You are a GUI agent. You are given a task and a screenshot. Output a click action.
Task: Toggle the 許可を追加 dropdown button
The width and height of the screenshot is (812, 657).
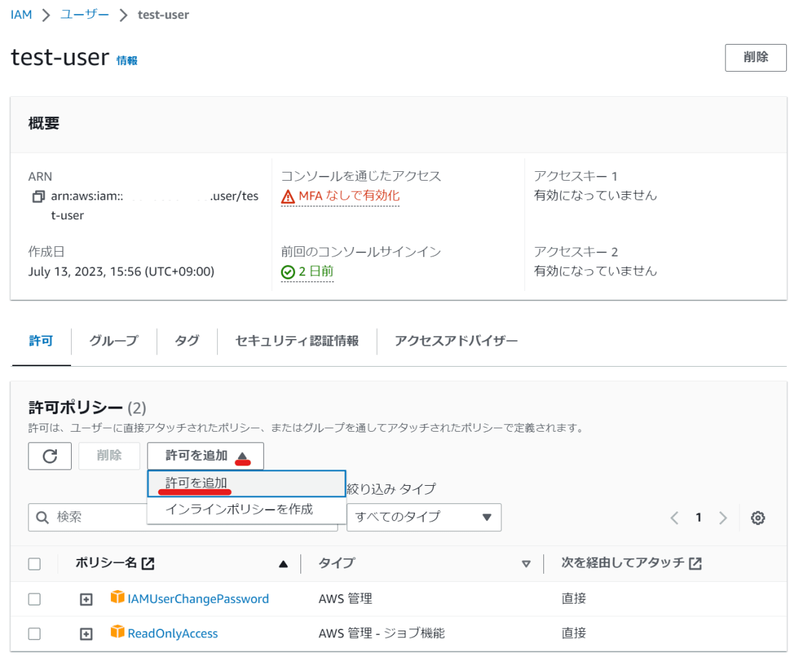click(x=206, y=456)
